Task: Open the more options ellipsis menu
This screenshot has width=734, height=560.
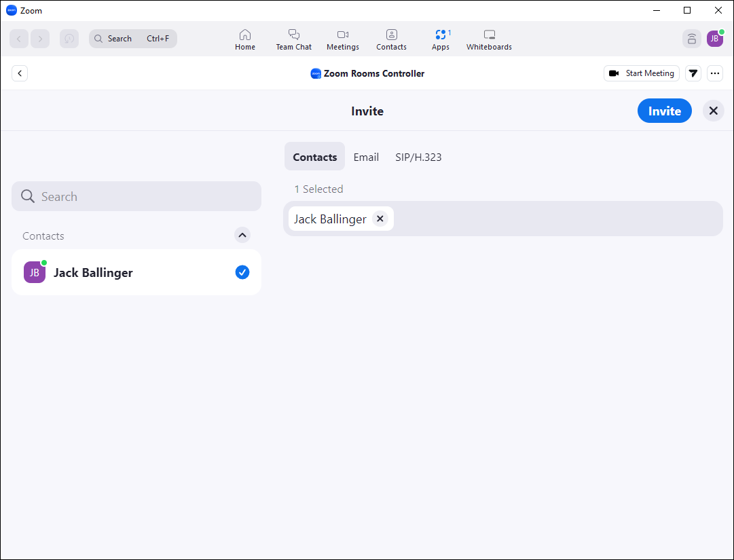Action: (x=715, y=73)
